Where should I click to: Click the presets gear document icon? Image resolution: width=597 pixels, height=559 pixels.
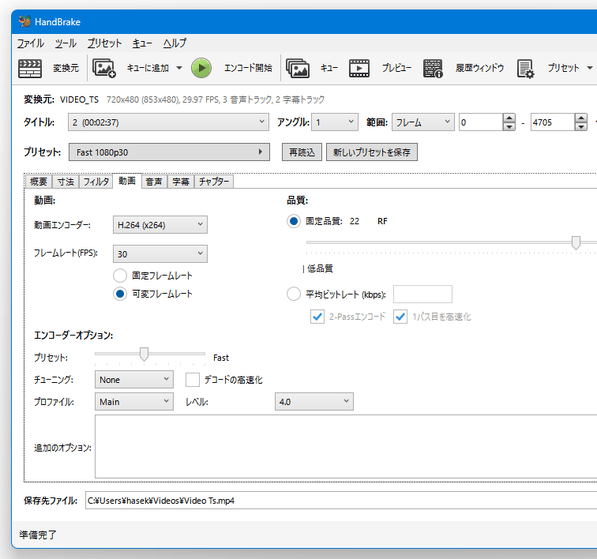525,69
